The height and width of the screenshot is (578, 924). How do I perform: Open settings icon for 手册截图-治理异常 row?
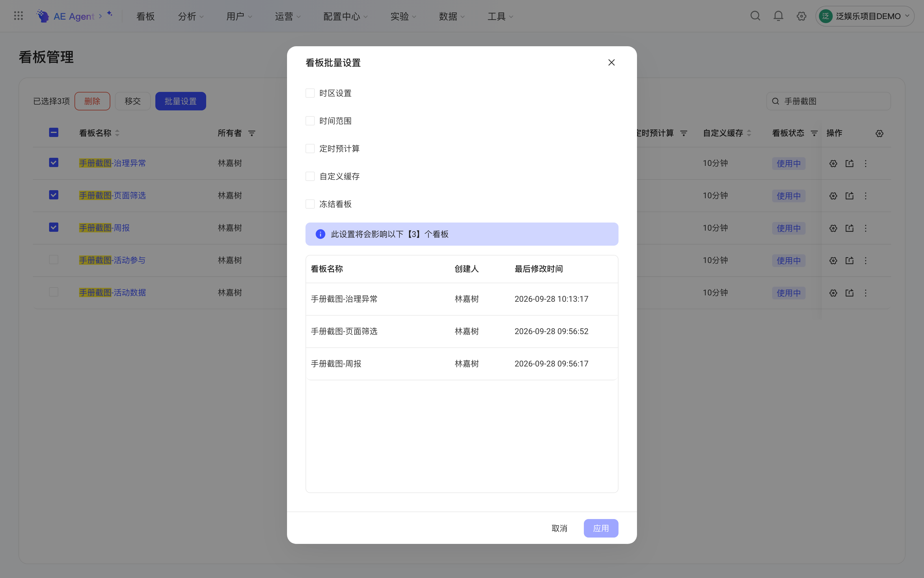[x=833, y=164]
